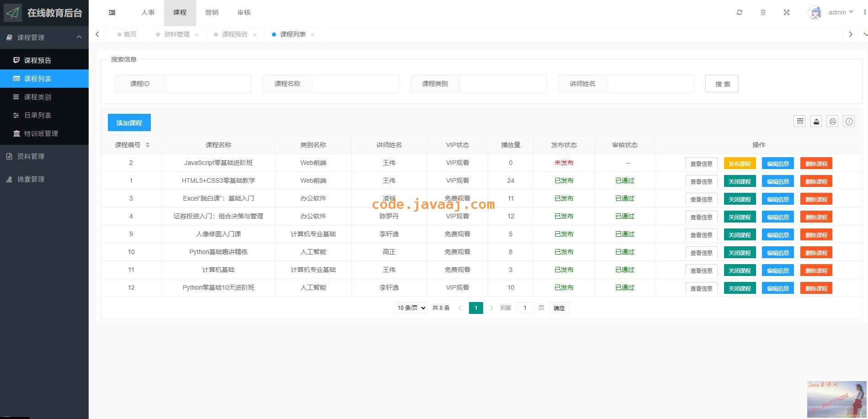Open 课程类别 in the sidebar
This screenshot has width=868, height=419.
tap(37, 97)
